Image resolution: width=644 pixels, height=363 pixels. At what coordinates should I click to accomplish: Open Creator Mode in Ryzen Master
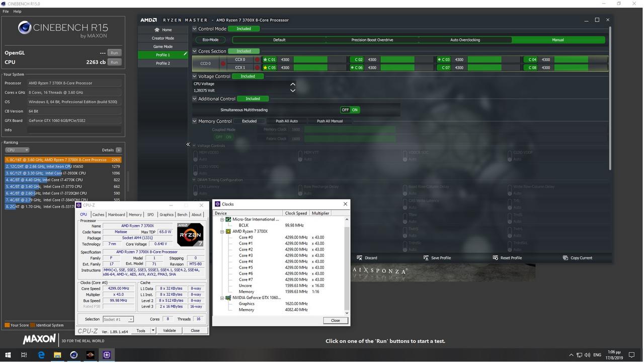coord(163,38)
